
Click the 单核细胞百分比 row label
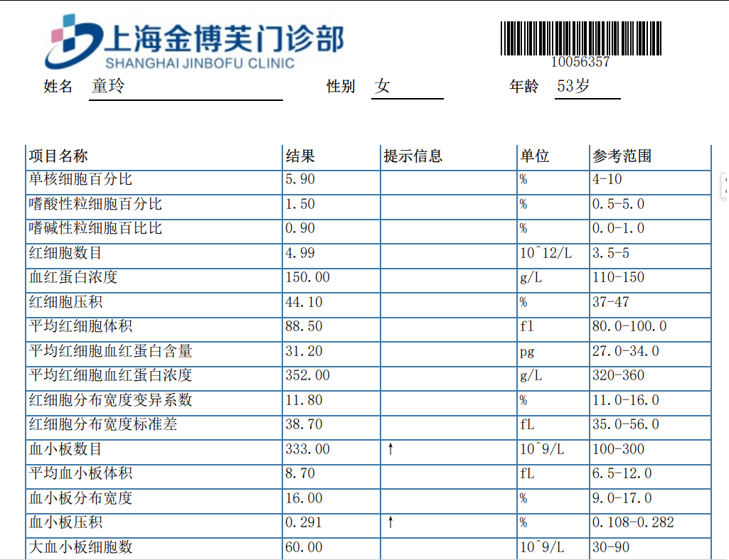pos(80,179)
